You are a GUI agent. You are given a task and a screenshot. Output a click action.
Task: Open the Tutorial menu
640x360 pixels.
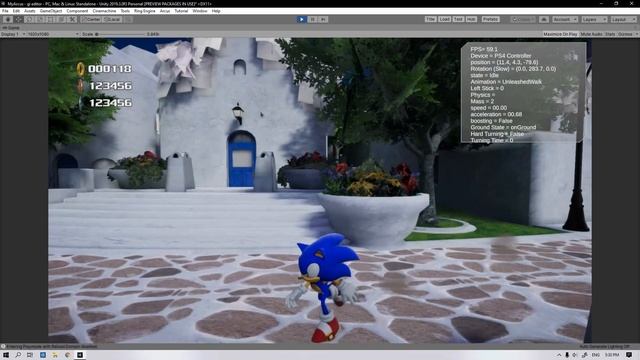pos(181,11)
